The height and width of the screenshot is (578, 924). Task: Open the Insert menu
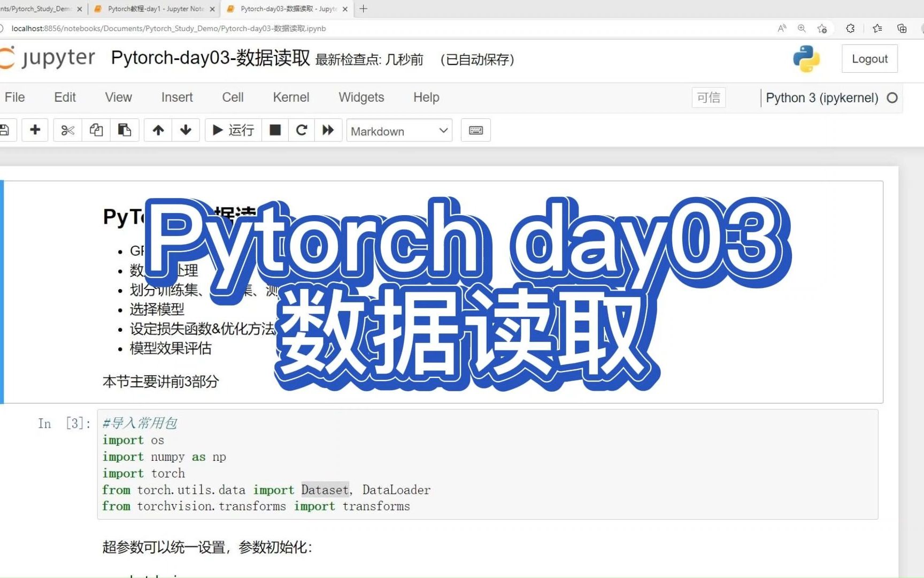(x=177, y=97)
